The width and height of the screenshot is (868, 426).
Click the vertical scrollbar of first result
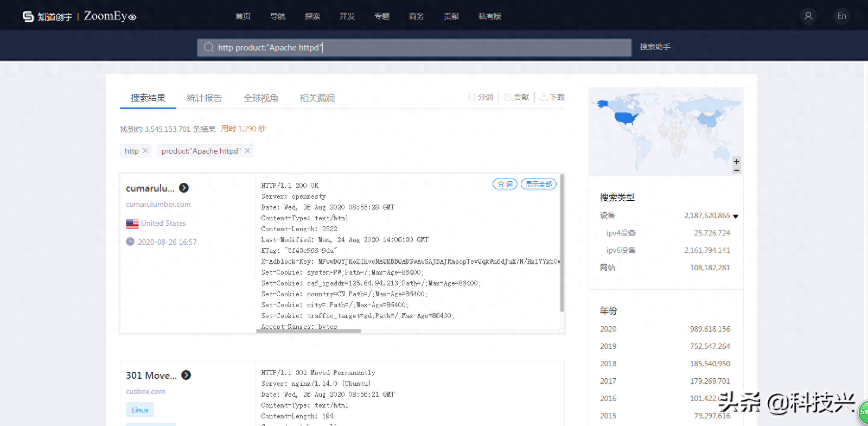point(562,243)
